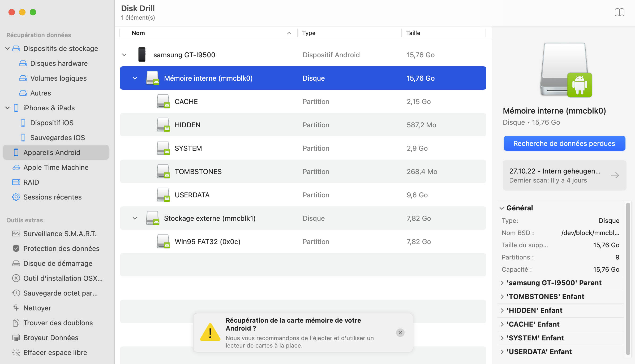Image resolution: width=635 pixels, height=364 pixels.
Task: Click the TOMBSTONES partition icon
Action: (163, 171)
